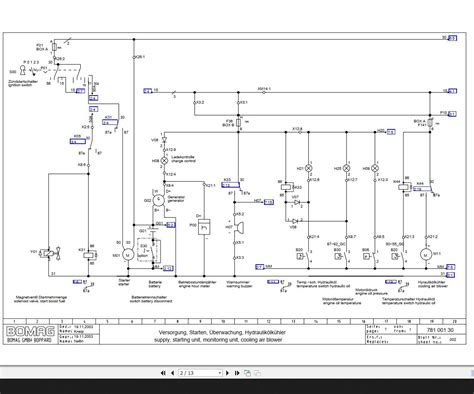Click the 'engine oil pressure' label

(x=371, y=294)
